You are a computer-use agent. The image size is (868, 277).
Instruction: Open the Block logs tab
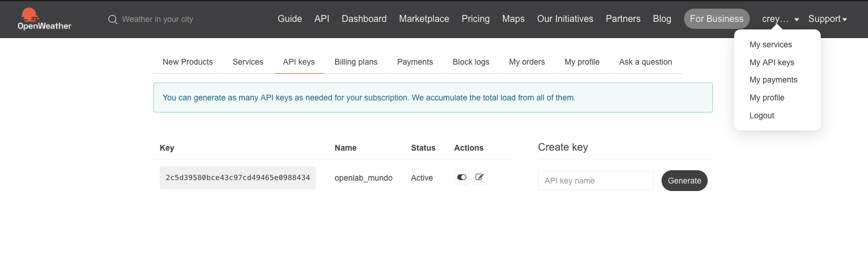[x=471, y=62]
